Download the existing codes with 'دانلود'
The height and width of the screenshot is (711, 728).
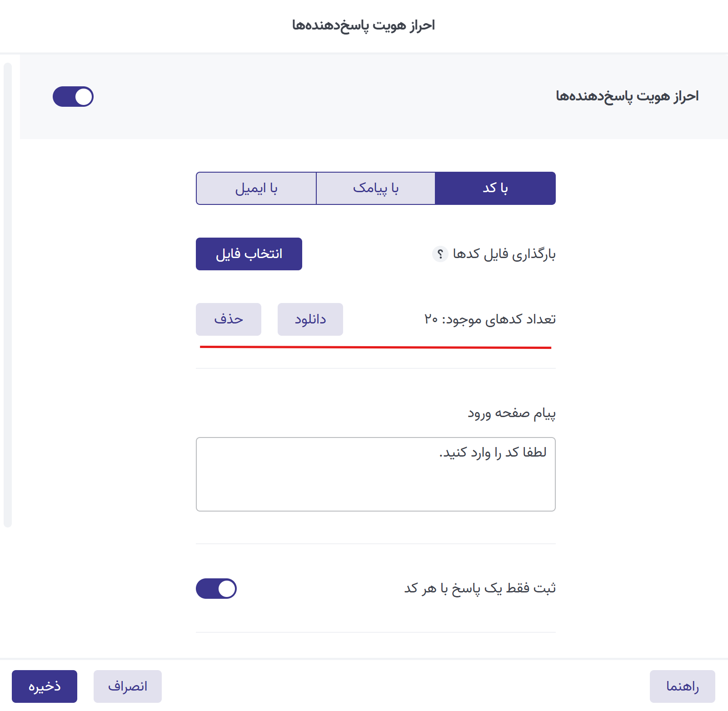[x=310, y=319]
